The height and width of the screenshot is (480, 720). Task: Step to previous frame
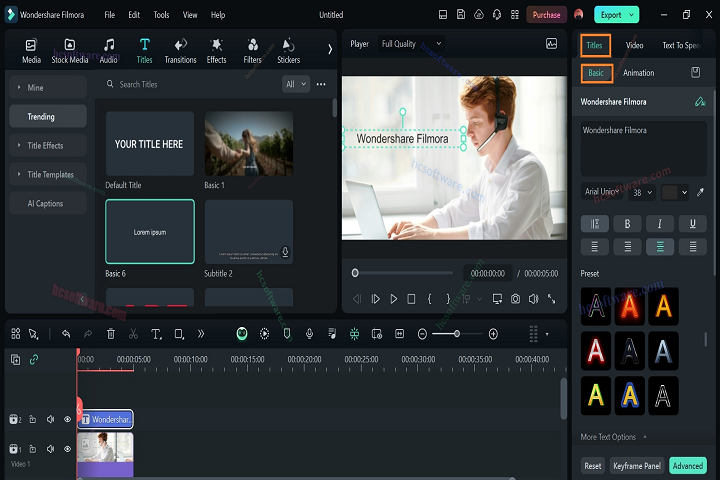pyautogui.click(x=357, y=299)
